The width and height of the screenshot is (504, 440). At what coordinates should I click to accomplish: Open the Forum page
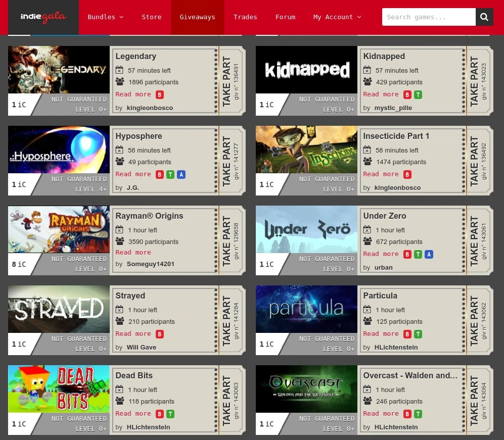pos(286,17)
